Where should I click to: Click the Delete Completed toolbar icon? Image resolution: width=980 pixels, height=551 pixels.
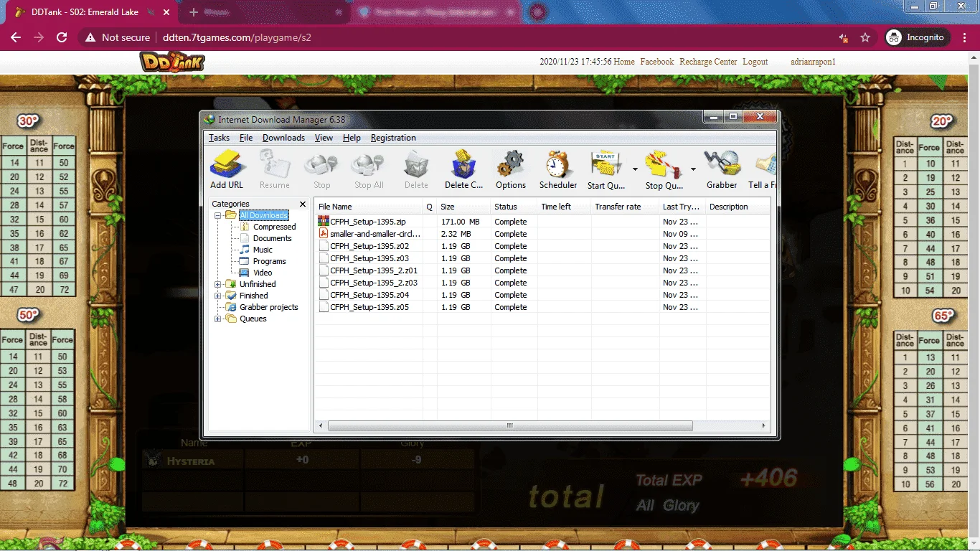pos(463,170)
